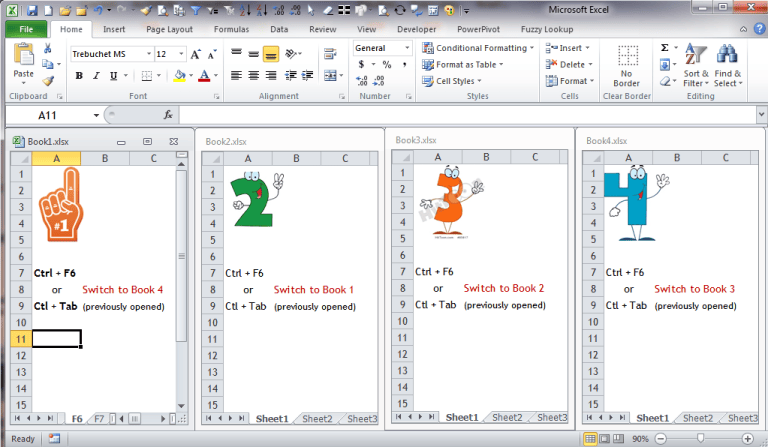Open Conditional Formatting dropdown
Image resolution: width=768 pixels, height=447 pixels.
click(x=478, y=48)
